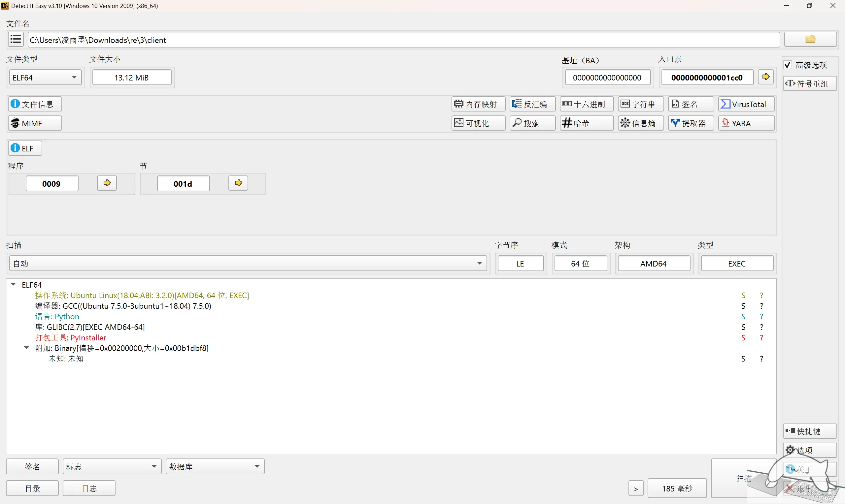The width and height of the screenshot is (845, 504).
Task: Open the 自动 scan mode dropdown
Action: [248, 263]
